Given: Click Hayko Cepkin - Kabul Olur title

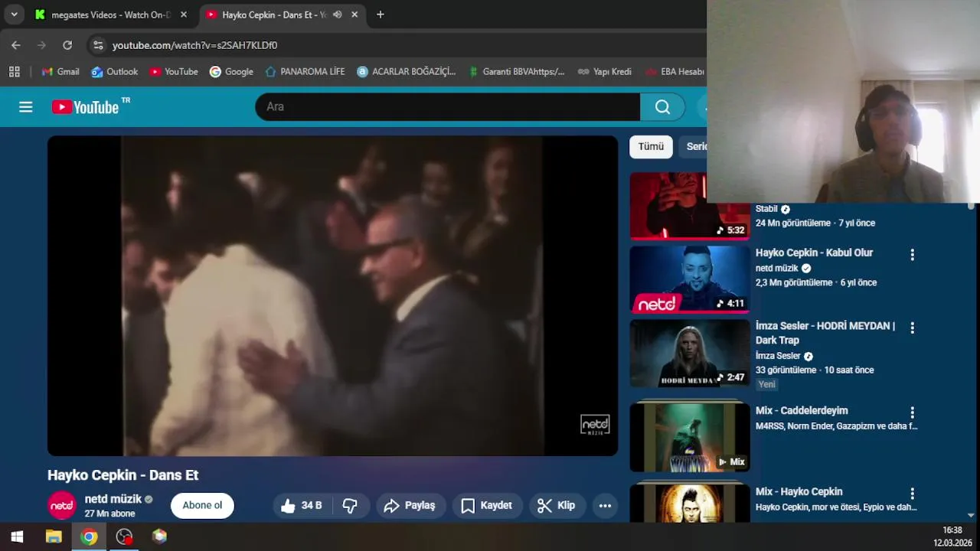Looking at the screenshot, I should (x=814, y=253).
